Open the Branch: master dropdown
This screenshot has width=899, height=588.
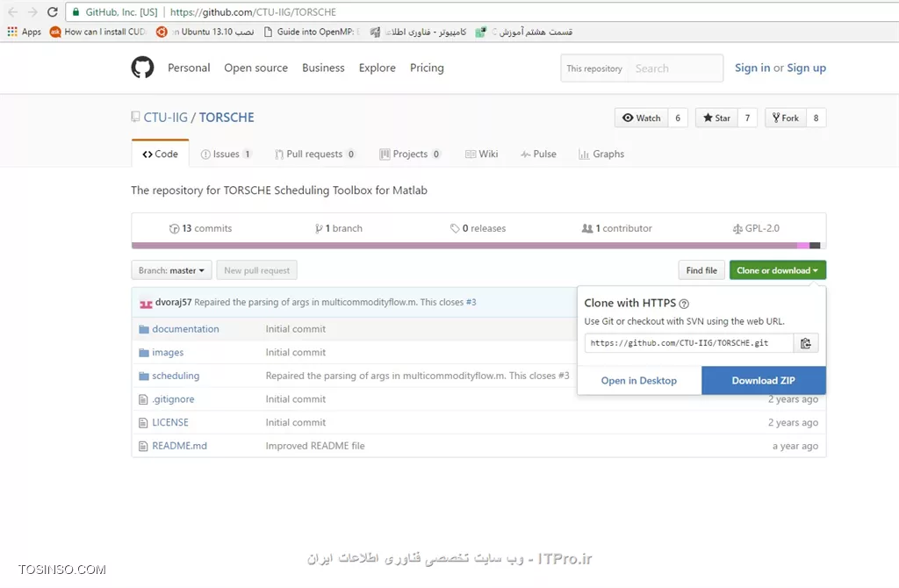tap(171, 270)
